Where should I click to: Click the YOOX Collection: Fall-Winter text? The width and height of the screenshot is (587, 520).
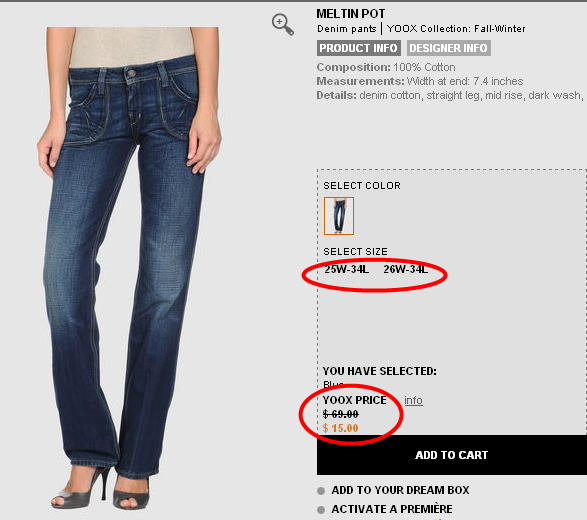tap(456, 29)
